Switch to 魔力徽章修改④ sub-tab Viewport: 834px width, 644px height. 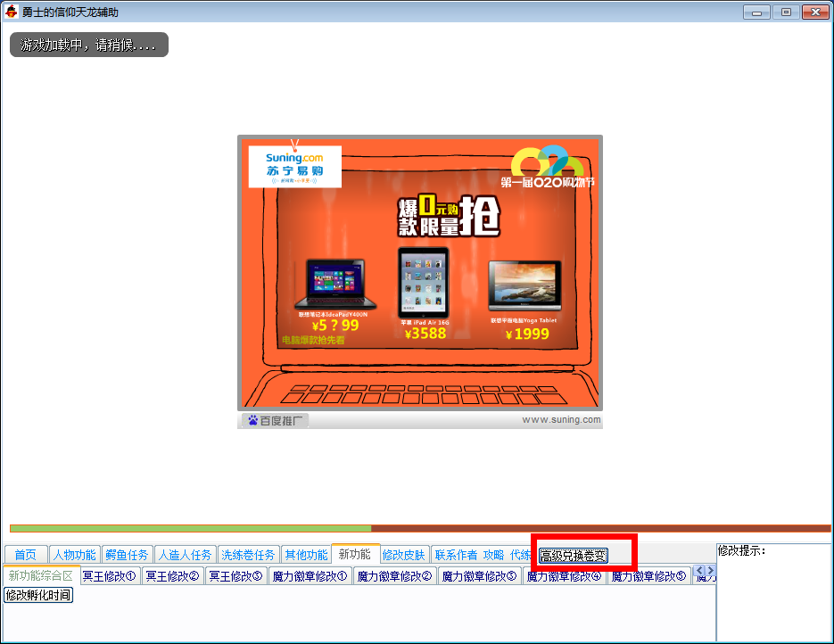[x=564, y=576]
